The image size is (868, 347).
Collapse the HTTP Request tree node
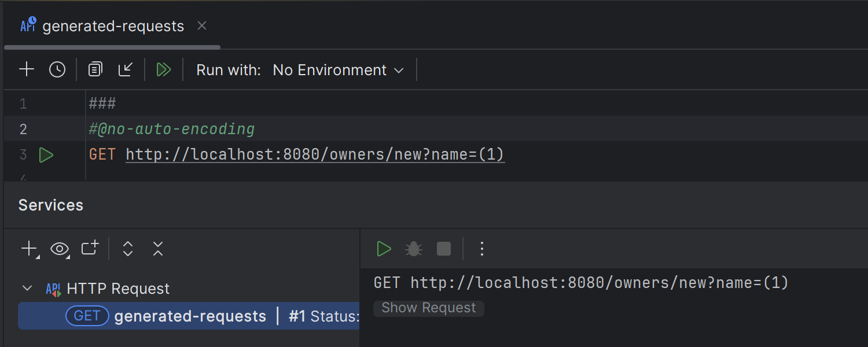[x=27, y=288]
